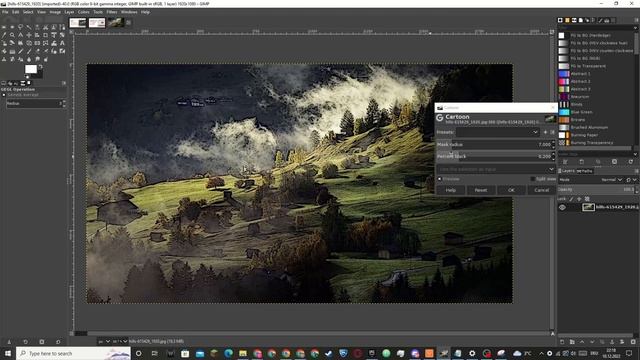Open the Layer menu
This screenshot has height=360, width=640.
69,12
